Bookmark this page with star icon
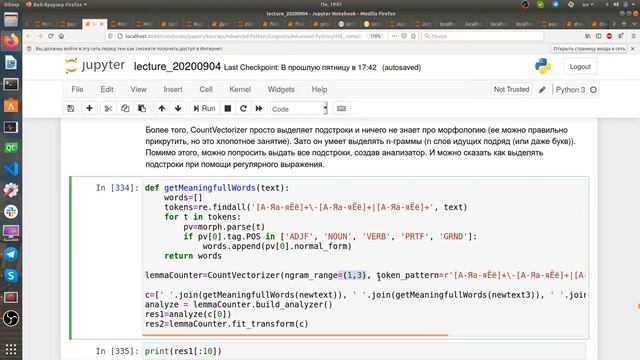This screenshot has height=360, width=640. pos(413,36)
